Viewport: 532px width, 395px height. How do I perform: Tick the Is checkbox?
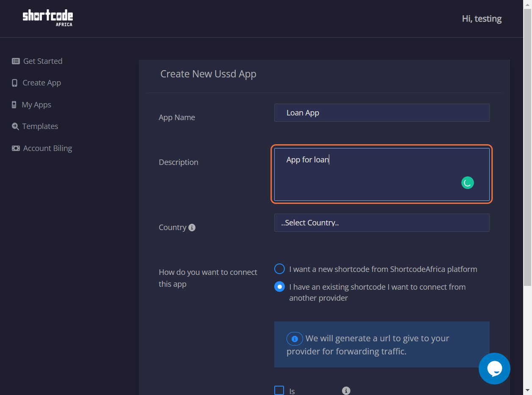pos(279,390)
